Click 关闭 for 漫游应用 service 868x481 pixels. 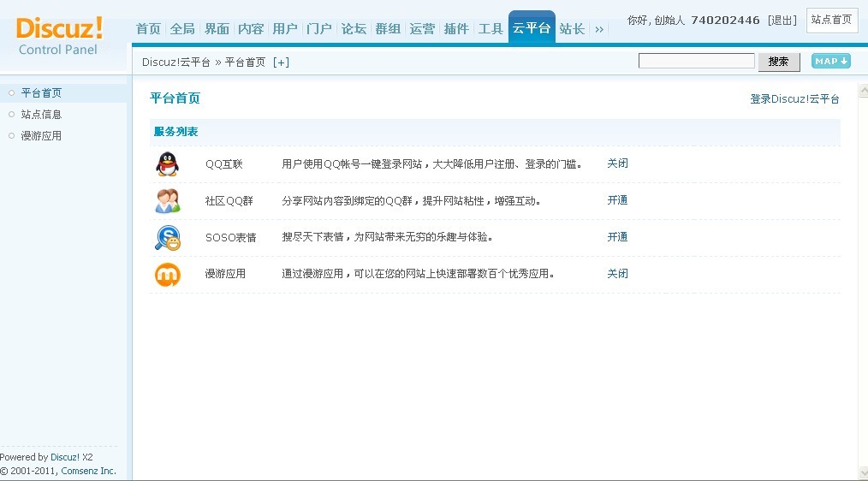tap(617, 273)
